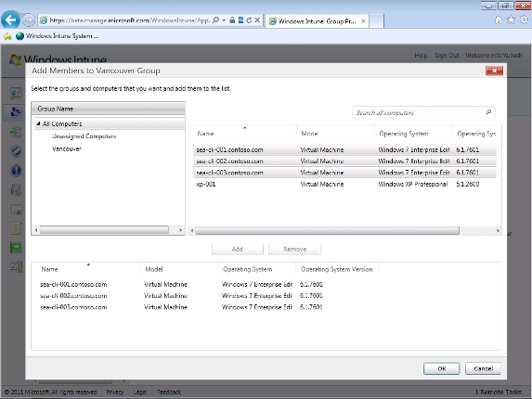Image resolution: width=532 pixels, height=399 pixels.
Task: Open Computers groups icon in Intune sidebar
Action: (x=16, y=112)
